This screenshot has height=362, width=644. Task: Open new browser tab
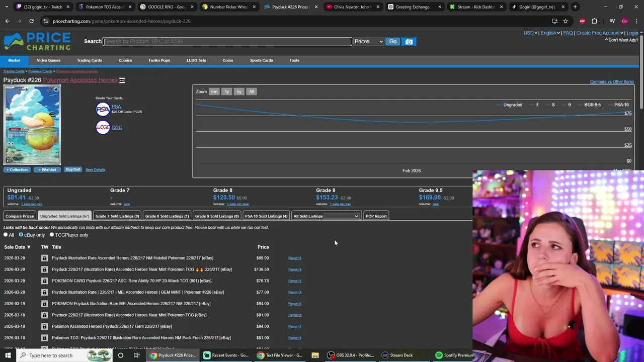click(575, 7)
